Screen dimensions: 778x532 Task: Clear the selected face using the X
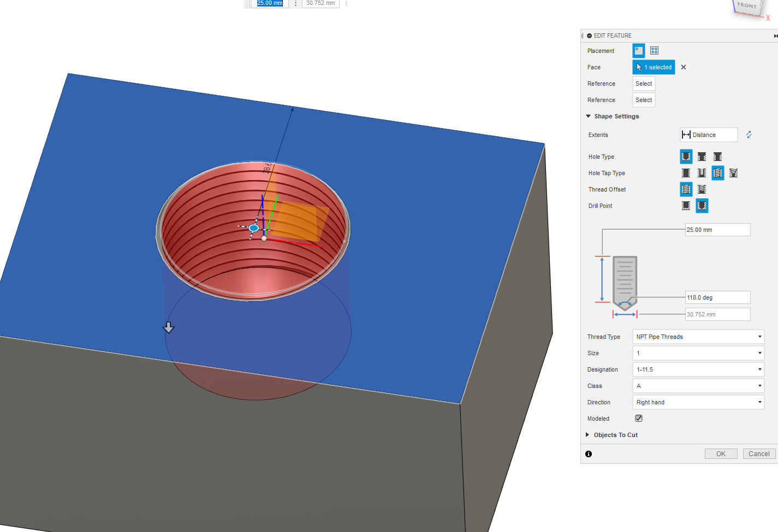683,67
